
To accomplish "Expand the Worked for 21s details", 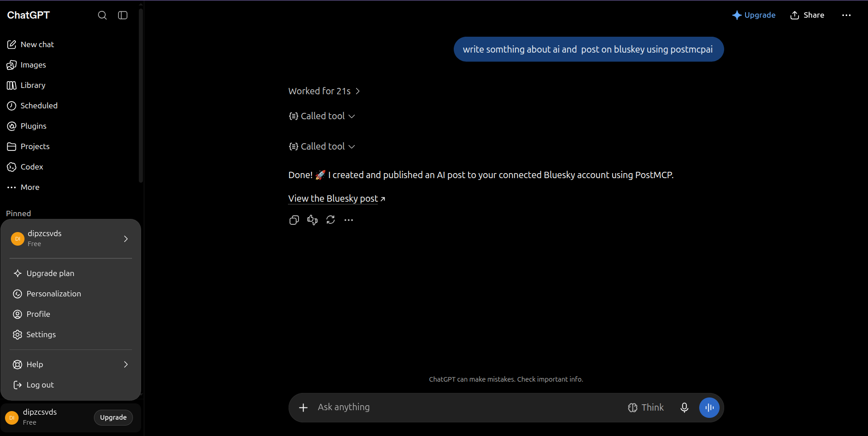I will pyautogui.click(x=324, y=91).
